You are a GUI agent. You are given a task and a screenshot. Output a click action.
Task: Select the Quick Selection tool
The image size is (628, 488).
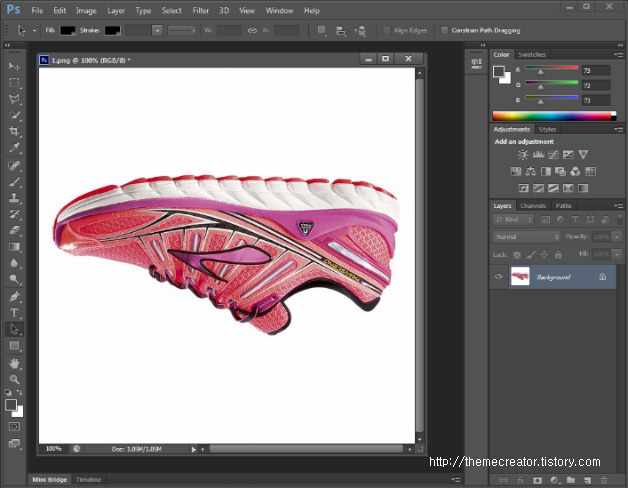pyautogui.click(x=14, y=115)
